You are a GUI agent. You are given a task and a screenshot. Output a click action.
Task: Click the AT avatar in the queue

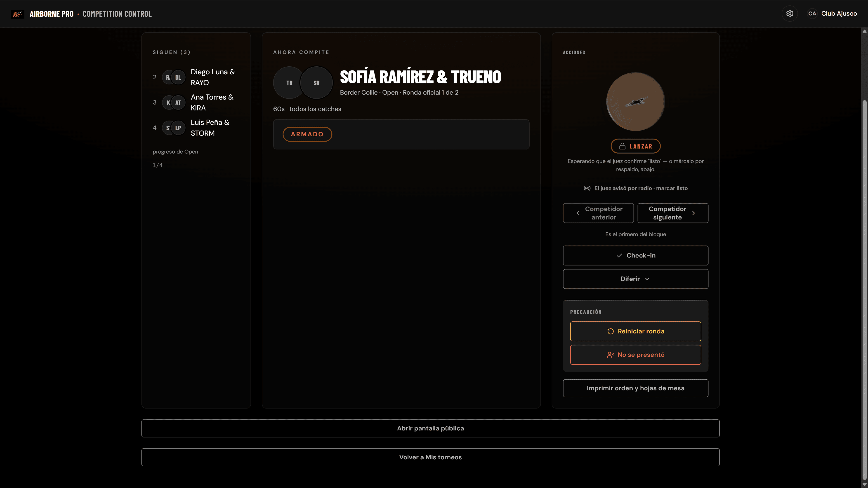(178, 103)
